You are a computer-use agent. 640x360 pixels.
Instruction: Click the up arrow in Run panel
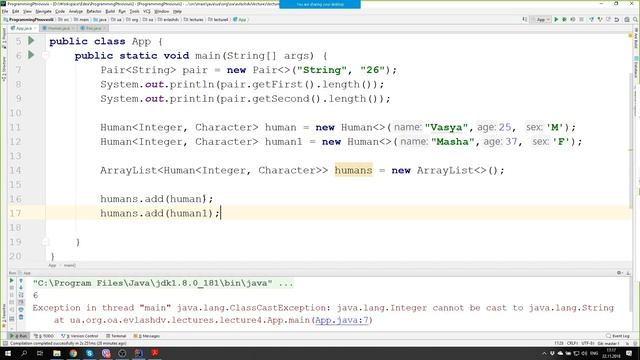coord(21,280)
